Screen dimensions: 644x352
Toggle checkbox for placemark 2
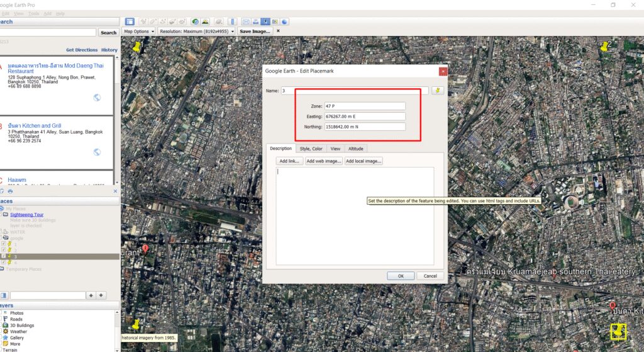(x=3, y=250)
